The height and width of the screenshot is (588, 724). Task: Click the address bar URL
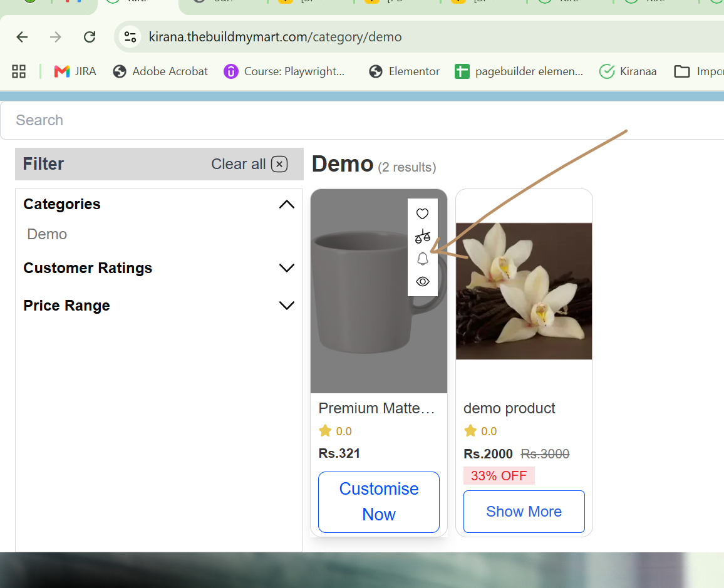(275, 37)
